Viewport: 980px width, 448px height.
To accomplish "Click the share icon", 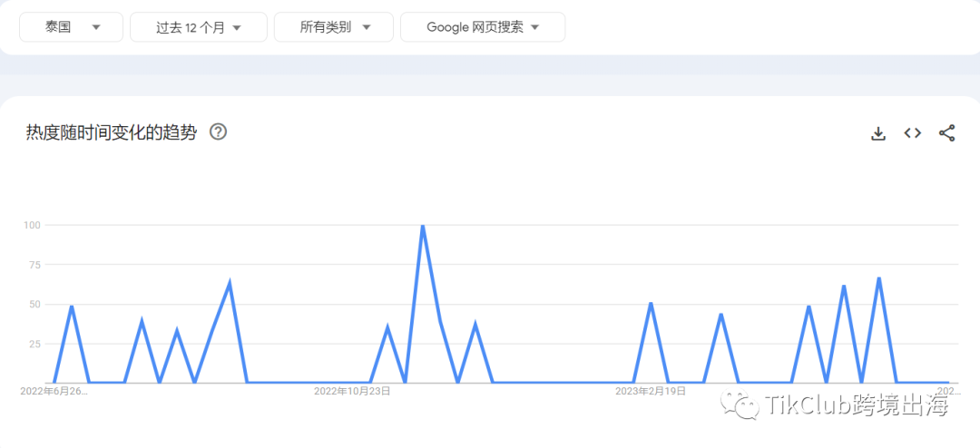I will click(x=946, y=132).
